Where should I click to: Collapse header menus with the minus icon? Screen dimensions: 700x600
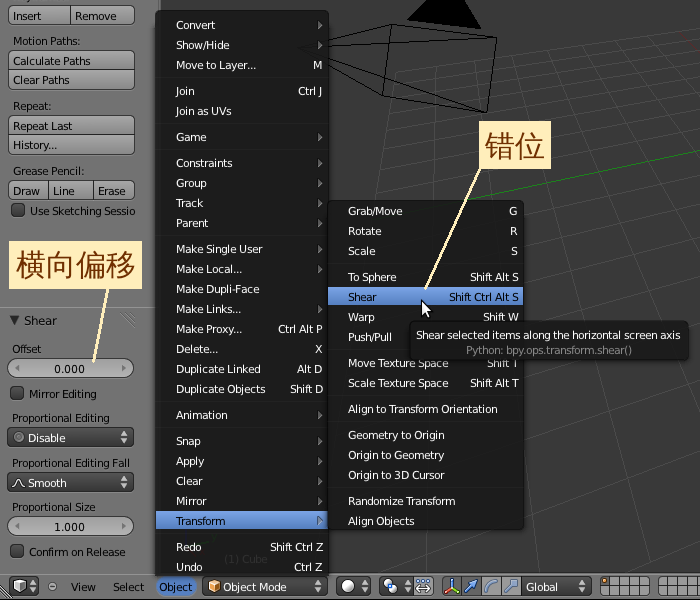click(52, 586)
